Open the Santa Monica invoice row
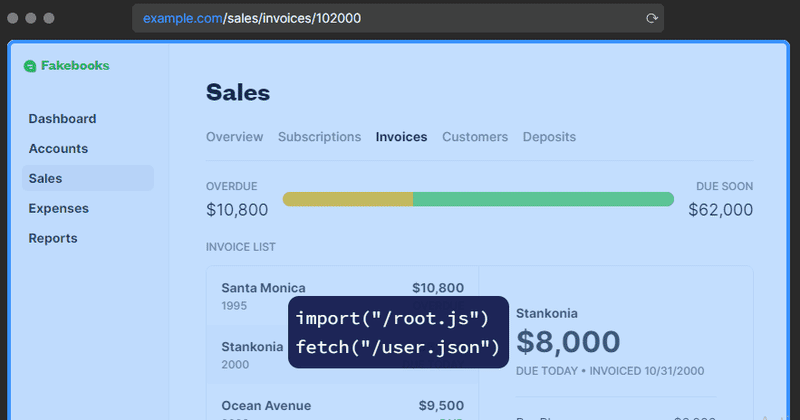 342,296
